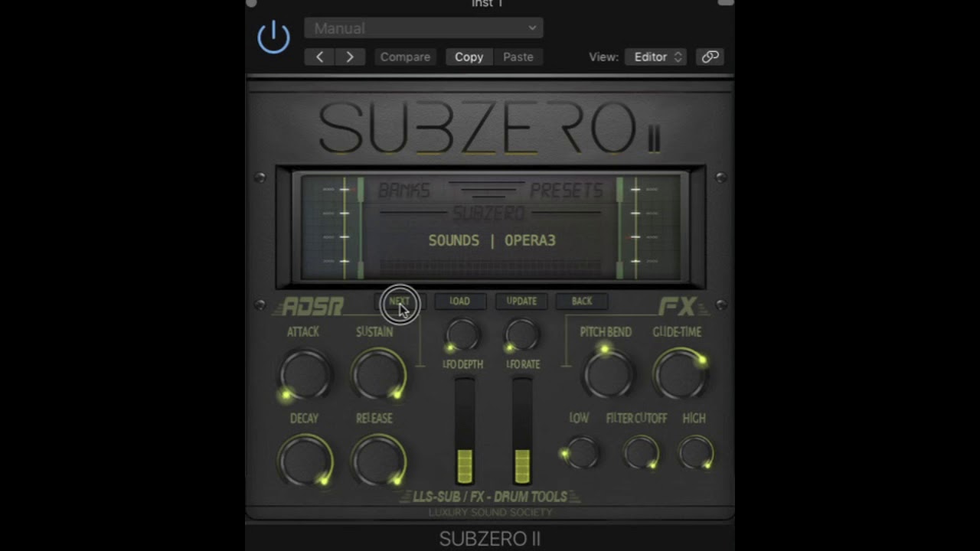Screen dimensions: 980x551
Task: Click the Low filter knob
Action: pos(580,452)
